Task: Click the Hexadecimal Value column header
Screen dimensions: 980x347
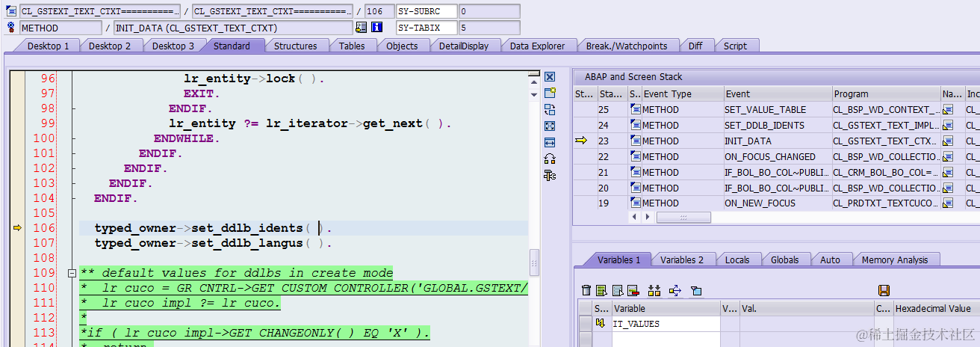Action: [x=937, y=308]
